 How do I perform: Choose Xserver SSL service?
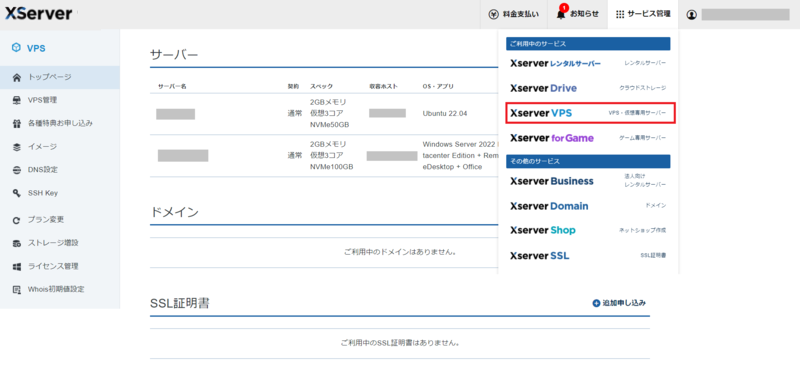[588, 256]
